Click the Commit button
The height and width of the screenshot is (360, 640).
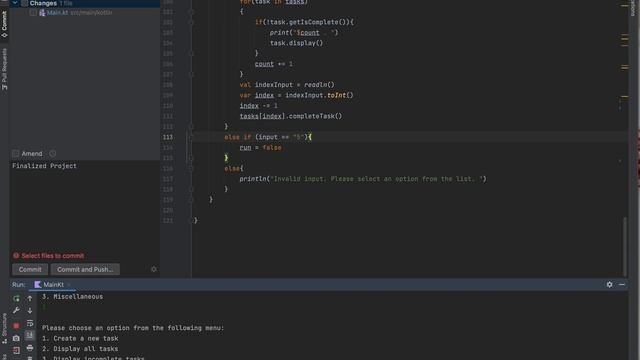click(x=30, y=269)
